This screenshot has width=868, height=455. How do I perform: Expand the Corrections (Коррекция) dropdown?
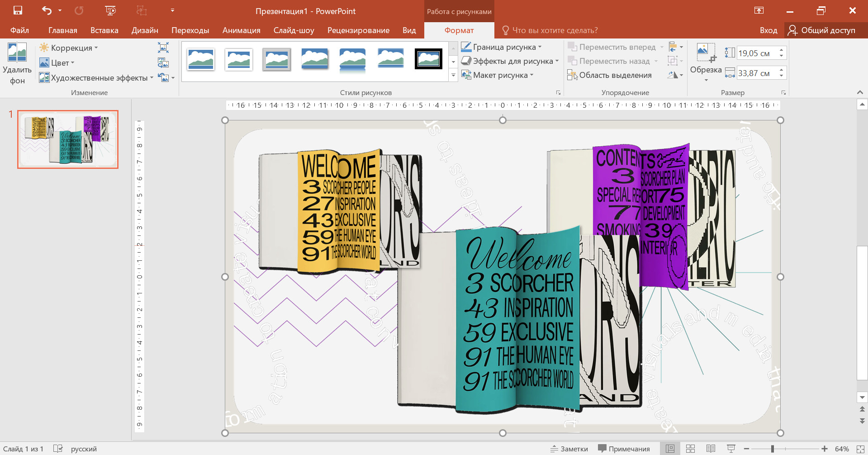pyautogui.click(x=69, y=48)
